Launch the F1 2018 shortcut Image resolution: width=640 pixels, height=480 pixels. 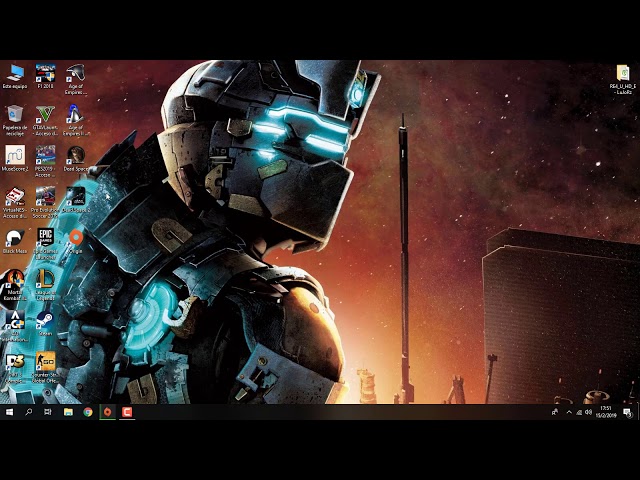pos(45,76)
